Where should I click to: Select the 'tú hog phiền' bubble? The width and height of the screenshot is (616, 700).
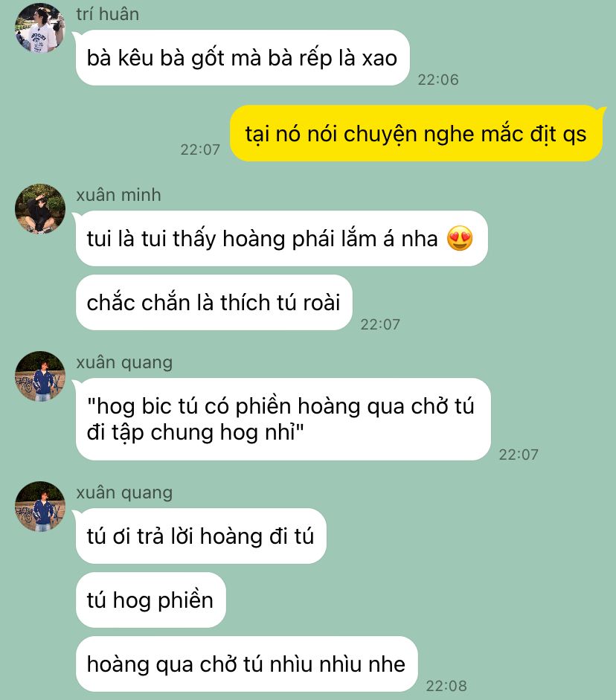pyautogui.click(x=150, y=600)
